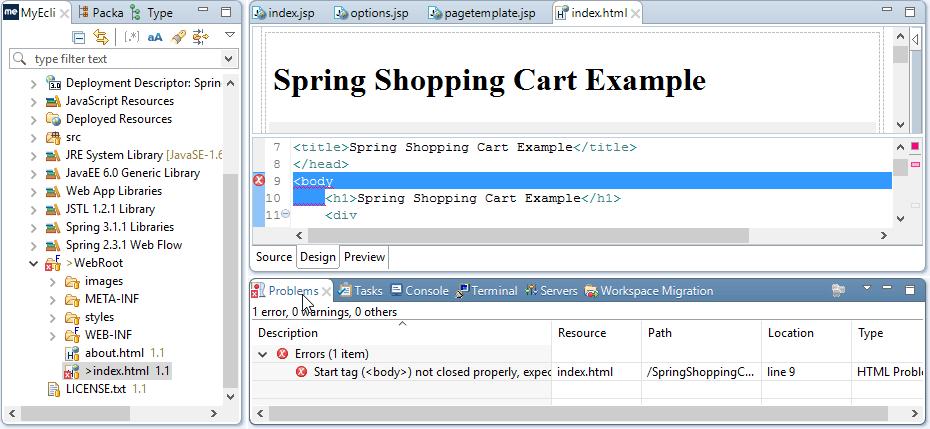
Task: Sort problems by Resource column
Action: [x=597, y=333]
